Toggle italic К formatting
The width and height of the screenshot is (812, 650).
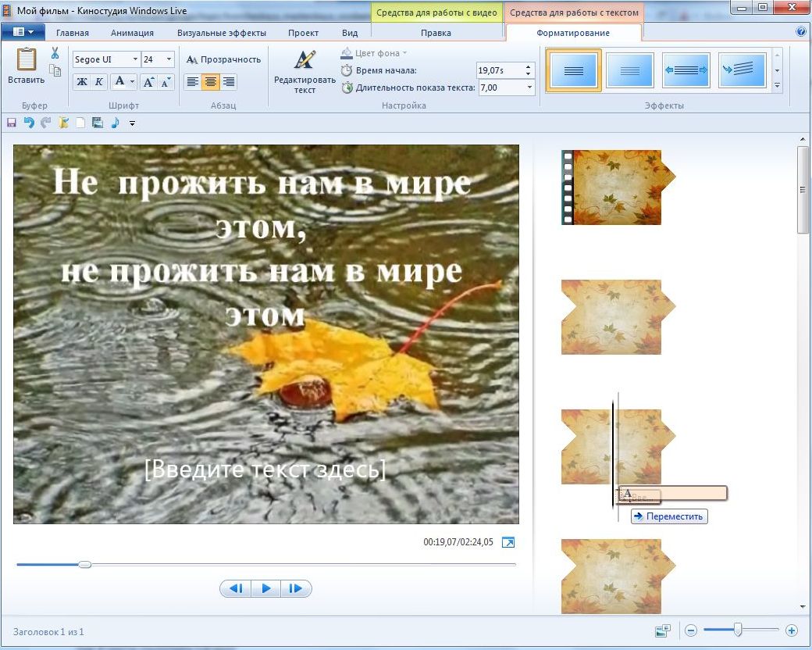pos(99,81)
